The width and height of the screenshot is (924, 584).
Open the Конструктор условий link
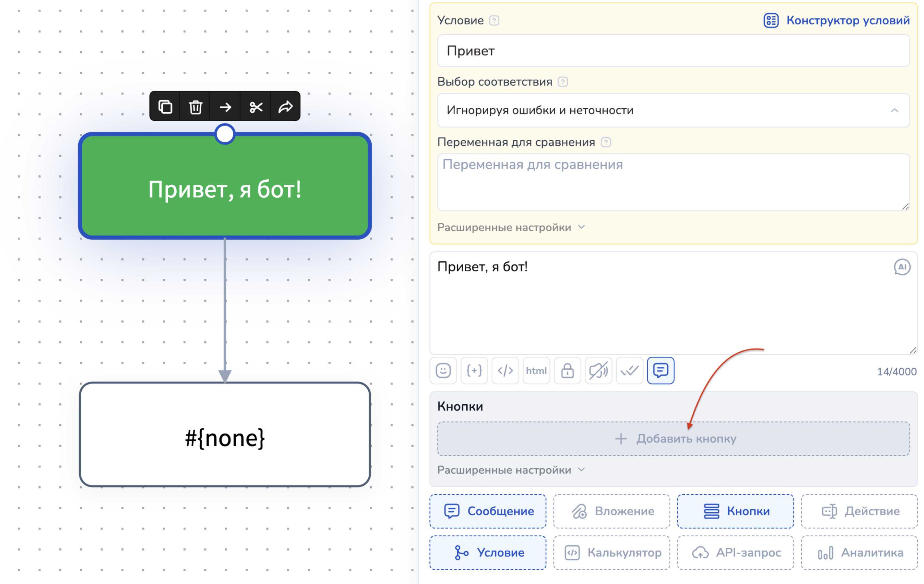coord(836,20)
